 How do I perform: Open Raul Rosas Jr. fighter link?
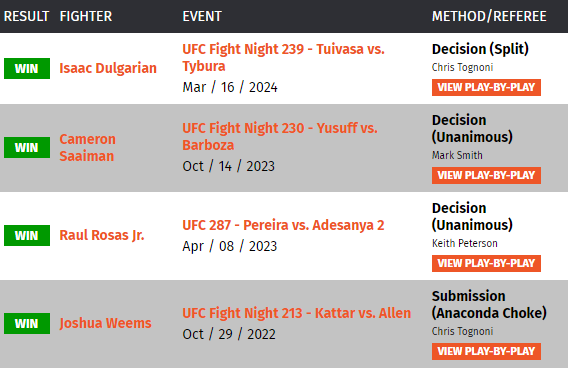point(102,235)
